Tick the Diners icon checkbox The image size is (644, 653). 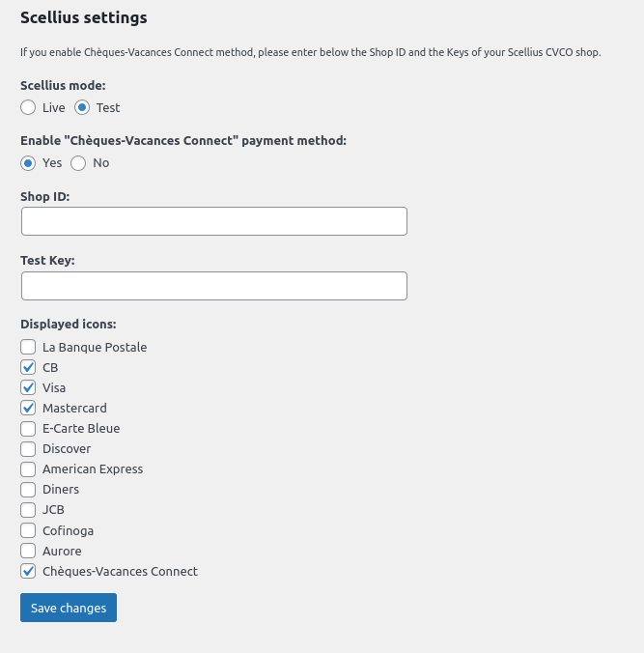click(x=28, y=489)
